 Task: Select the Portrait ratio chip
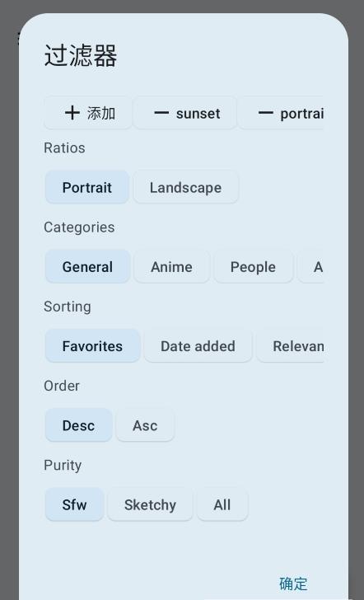pyautogui.click(x=87, y=188)
